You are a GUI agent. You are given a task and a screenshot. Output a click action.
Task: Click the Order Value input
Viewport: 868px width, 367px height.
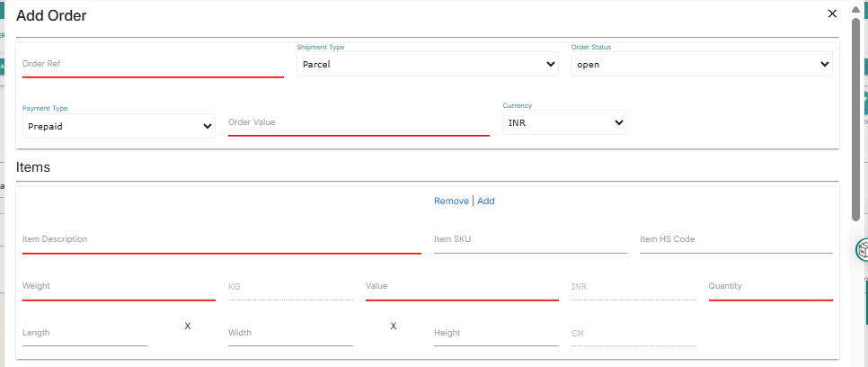point(359,122)
